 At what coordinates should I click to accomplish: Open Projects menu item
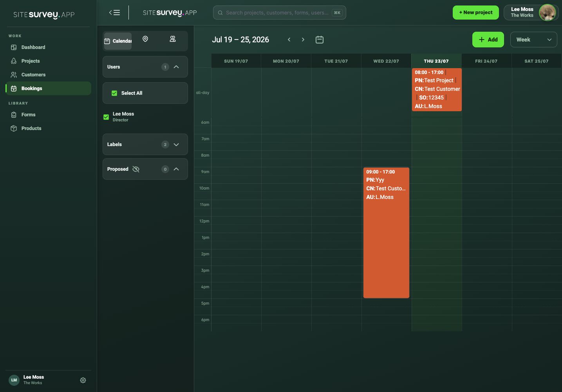(x=49, y=61)
